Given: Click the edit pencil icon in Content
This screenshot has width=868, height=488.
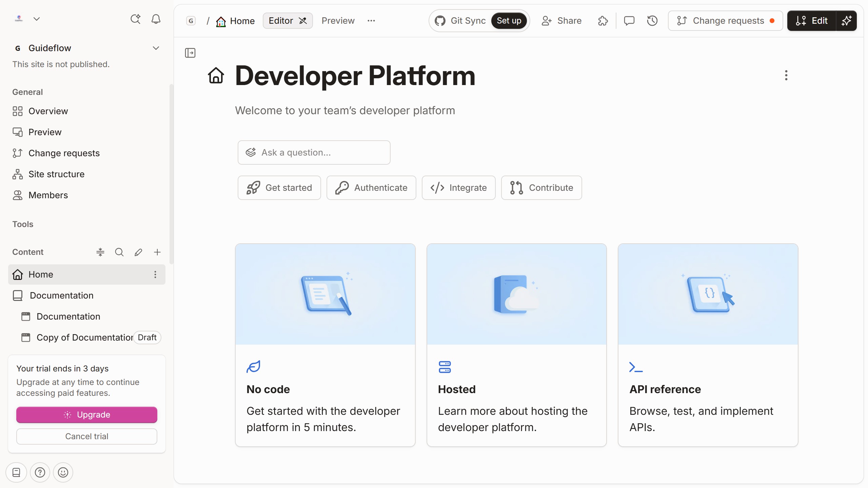Looking at the screenshot, I should 138,252.
